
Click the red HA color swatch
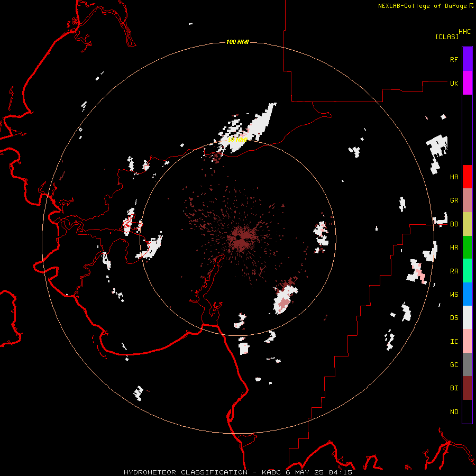467,177
